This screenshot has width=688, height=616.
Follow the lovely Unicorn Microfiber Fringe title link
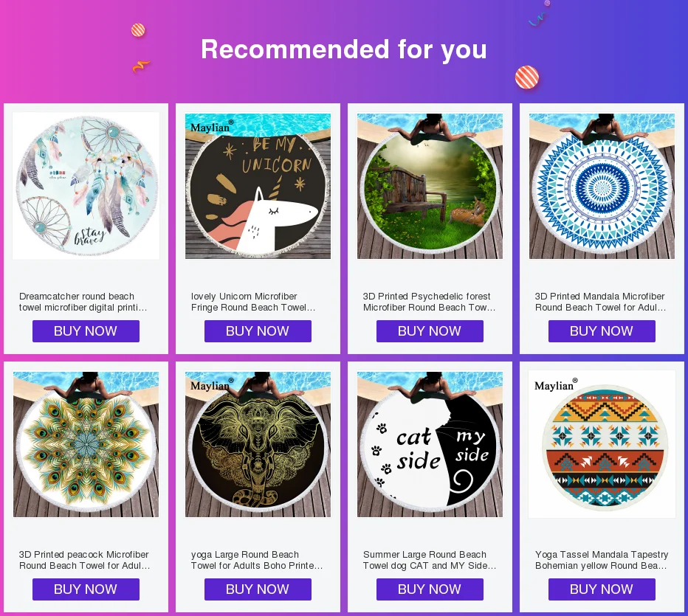pyautogui.click(x=253, y=302)
